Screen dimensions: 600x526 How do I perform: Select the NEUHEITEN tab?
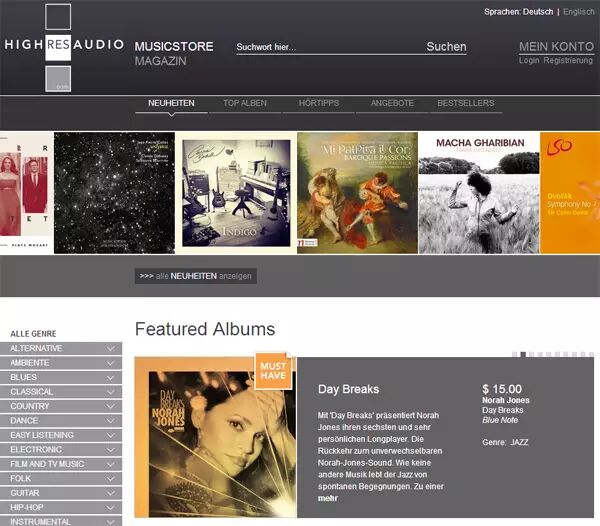(x=171, y=103)
